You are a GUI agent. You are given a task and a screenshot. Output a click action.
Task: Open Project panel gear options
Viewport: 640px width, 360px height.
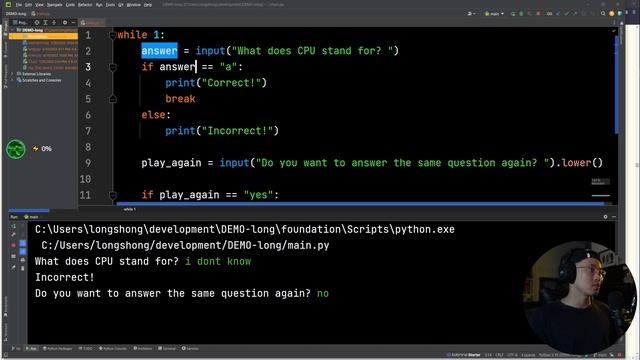pos(65,22)
